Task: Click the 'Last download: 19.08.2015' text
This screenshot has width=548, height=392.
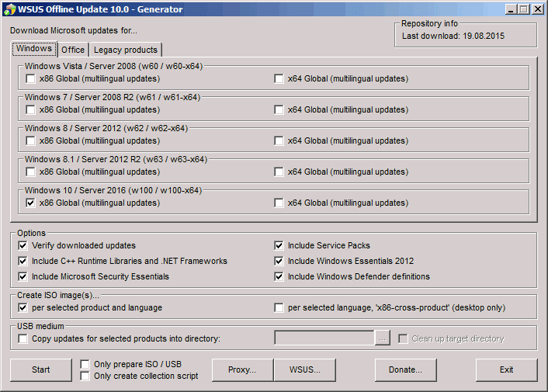Action: 453,36
